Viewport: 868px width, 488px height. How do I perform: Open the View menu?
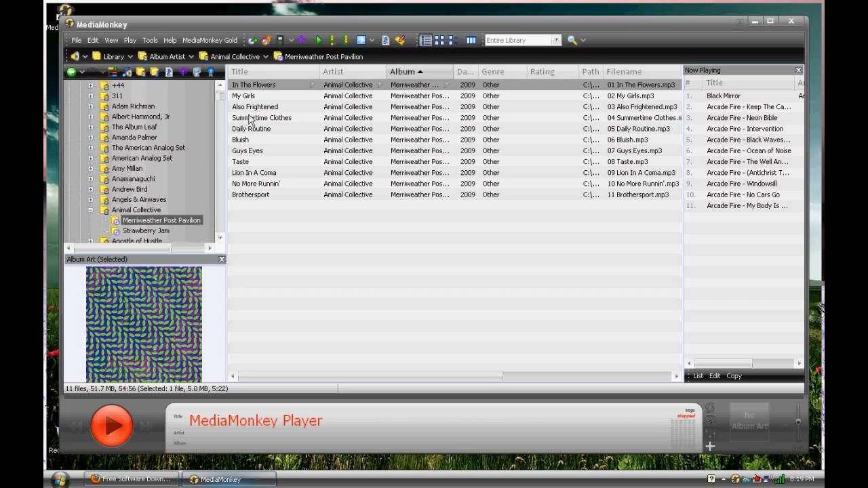pos(111,41)
